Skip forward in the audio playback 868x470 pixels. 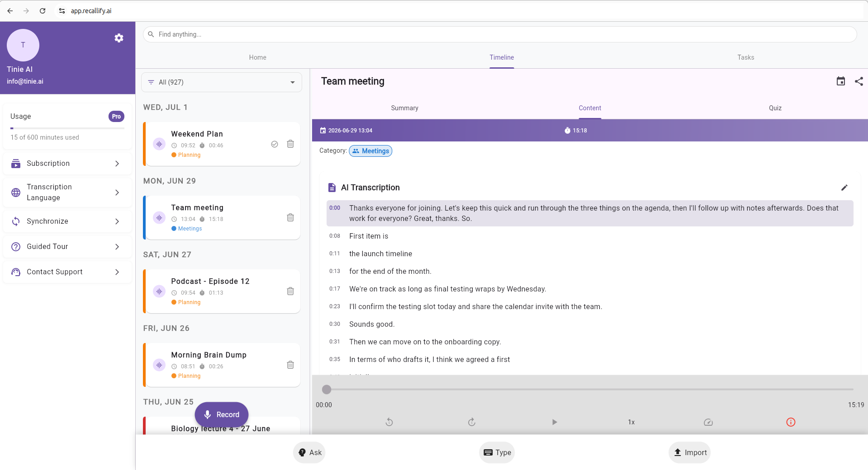point(472,422)
